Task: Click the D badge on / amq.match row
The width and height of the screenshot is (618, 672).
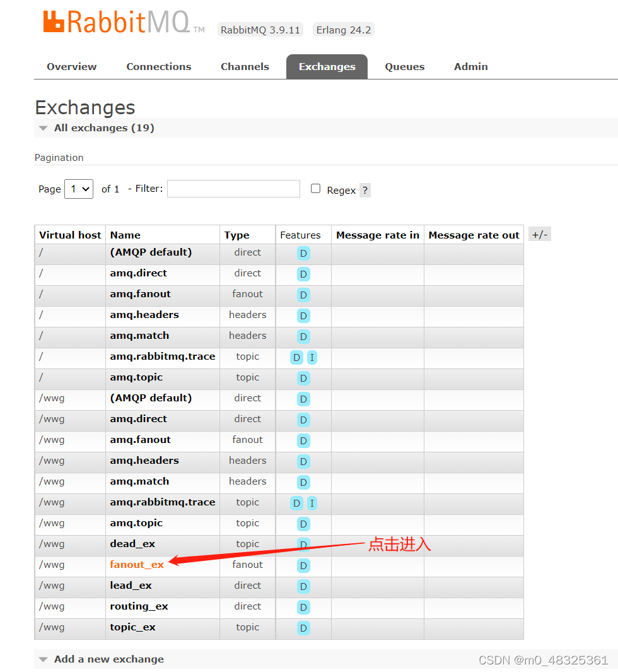Action: coord(303,336)
